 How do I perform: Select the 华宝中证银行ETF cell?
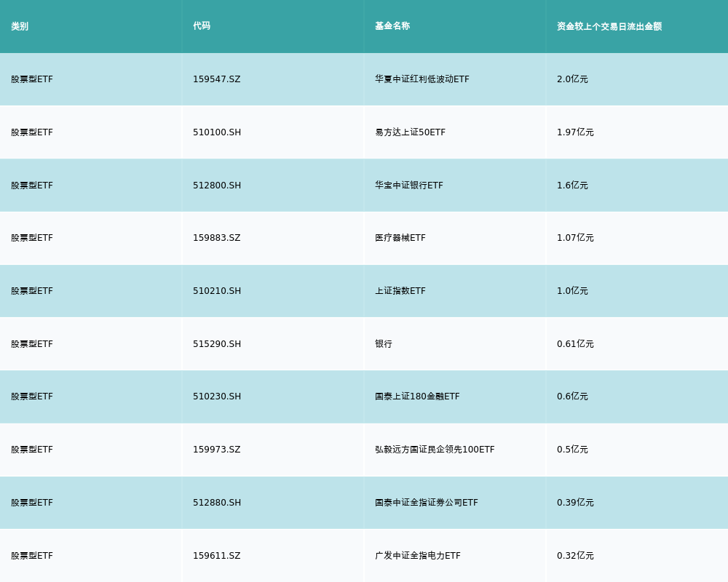coord(409,186)
